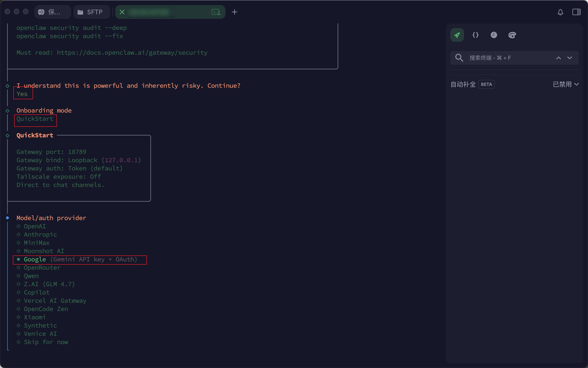Click the notification bell icon
Screen dimensions: 588x368
(560, 12)
